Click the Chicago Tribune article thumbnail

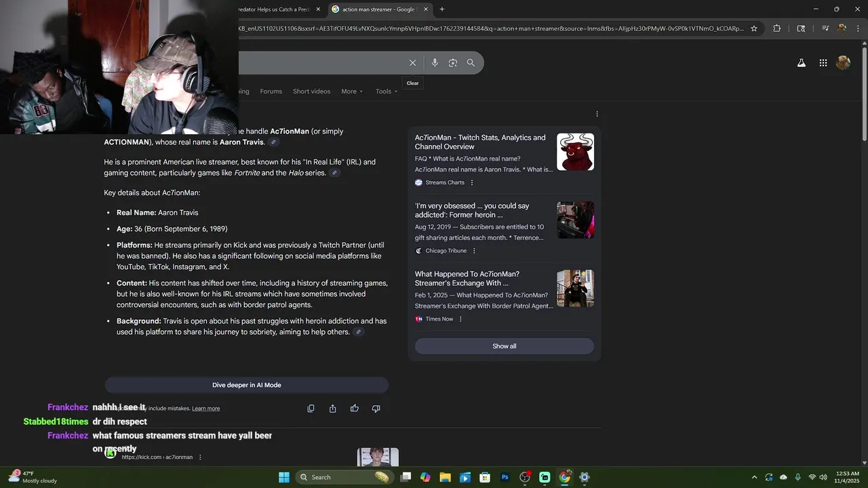575,220
